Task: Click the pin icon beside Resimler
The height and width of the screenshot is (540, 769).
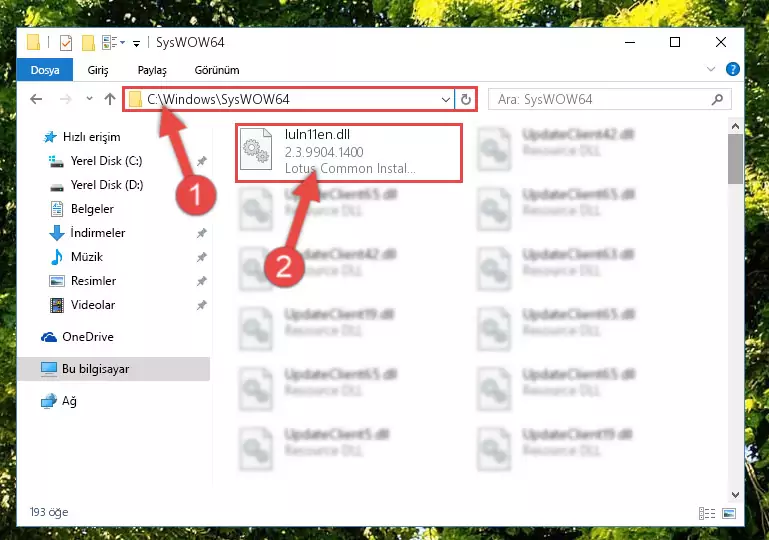Action: [x=201, y=281]
